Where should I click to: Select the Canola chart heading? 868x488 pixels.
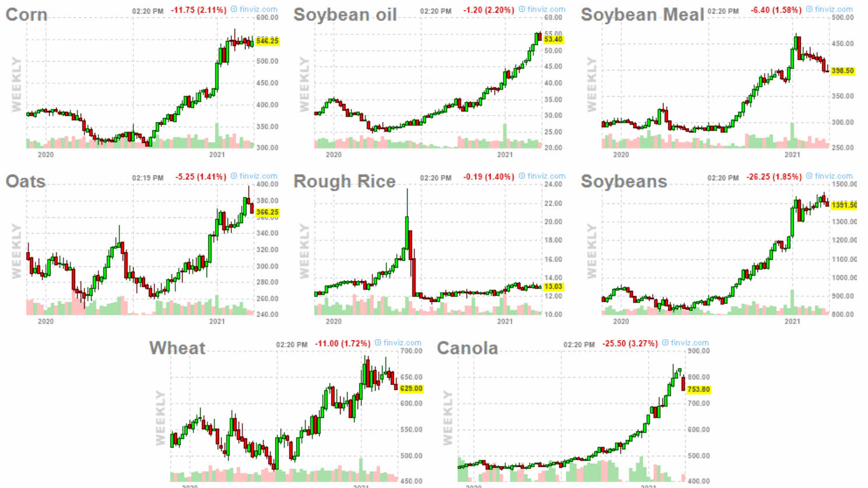click(x=468, y=348)
